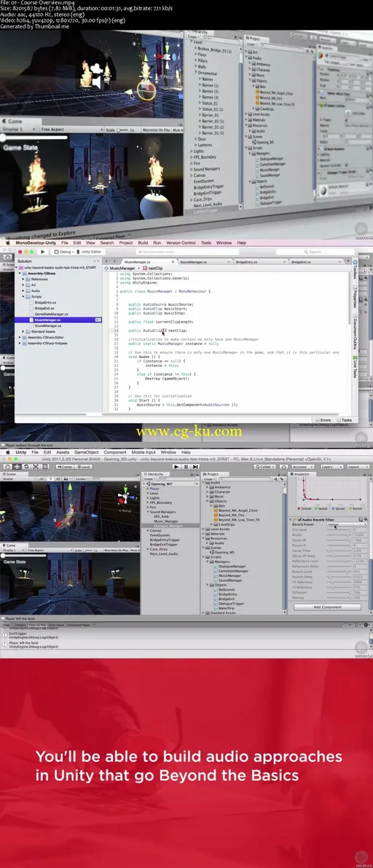373x868 pixels.
Task: Open the Version Control menu in MonoDevelop
Action: tap(181, 242)
